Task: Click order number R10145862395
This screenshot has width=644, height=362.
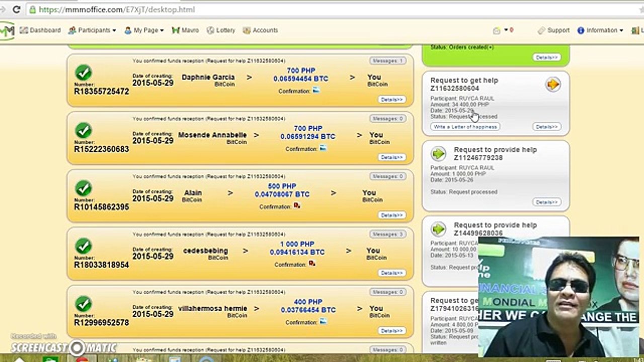Action: 102,207
